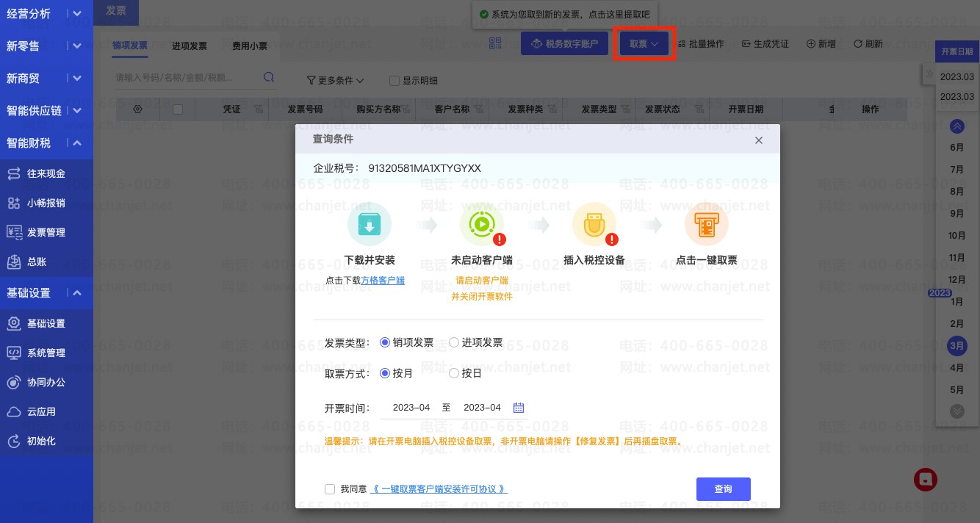Enable the 显示明细 checkbox
Viewport: 980px width, 523px height.
pos(394,81)
